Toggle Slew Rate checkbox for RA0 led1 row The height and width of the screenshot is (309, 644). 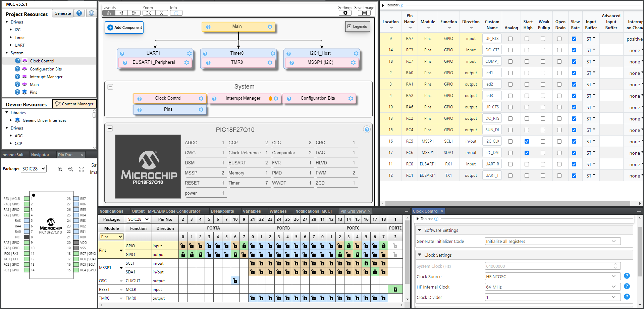574,73
